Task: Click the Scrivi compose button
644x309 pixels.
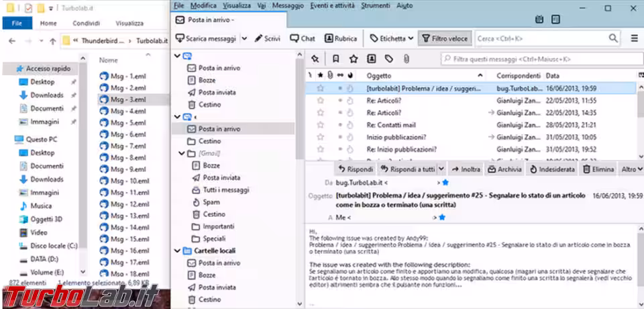Action: coord(267,38)
